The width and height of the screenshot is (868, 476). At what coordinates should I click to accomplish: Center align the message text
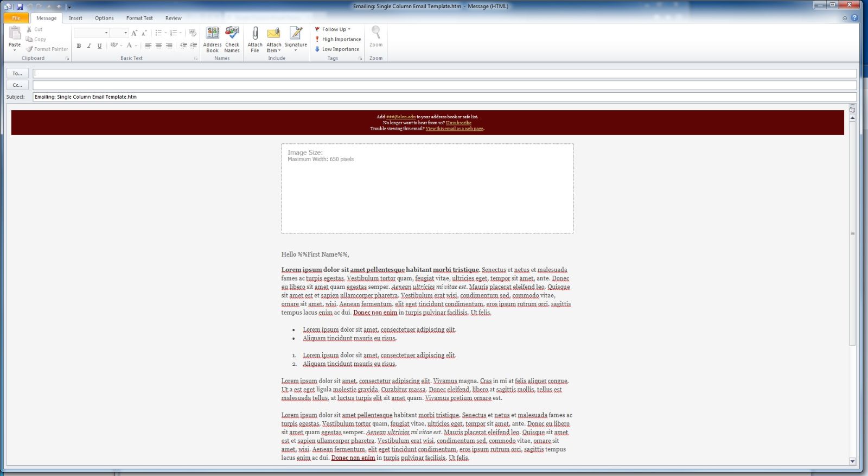[158, 46]
